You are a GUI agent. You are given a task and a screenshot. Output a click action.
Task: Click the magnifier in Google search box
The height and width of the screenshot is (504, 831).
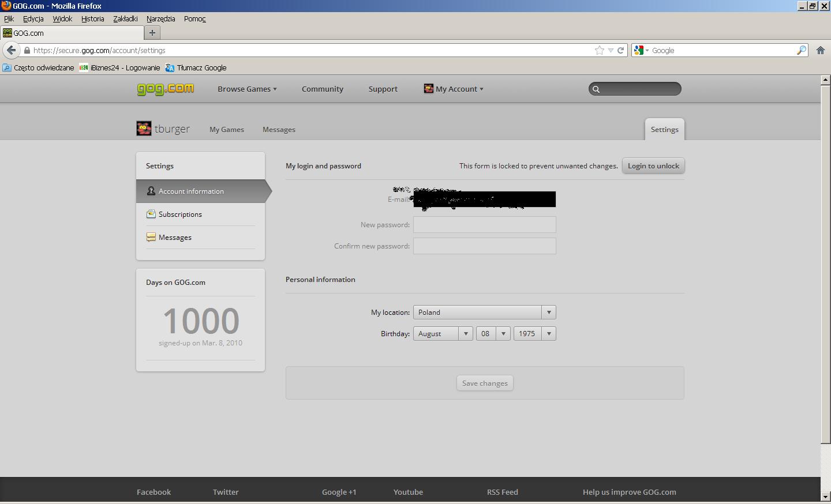[x=801, y=50]
